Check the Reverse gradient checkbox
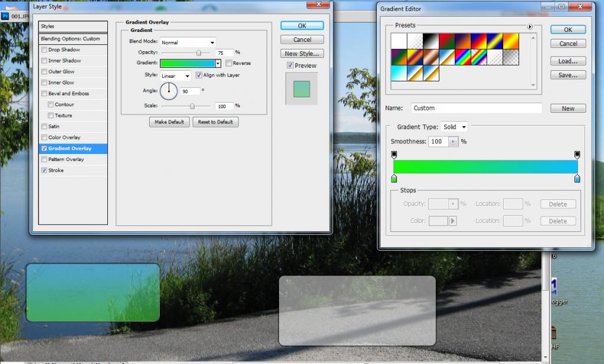Viewport: 604px width, 364px height. pyautogui.click(x=229, y=63)
